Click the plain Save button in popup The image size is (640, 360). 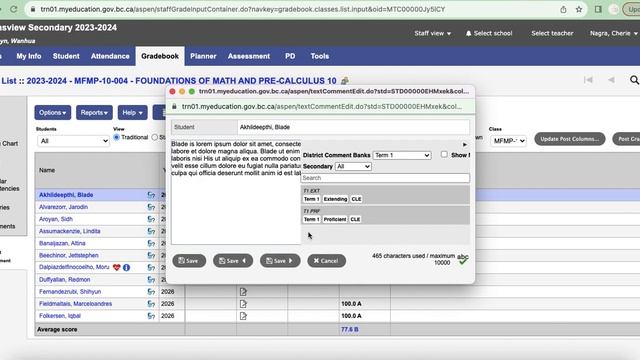point(189,261)
